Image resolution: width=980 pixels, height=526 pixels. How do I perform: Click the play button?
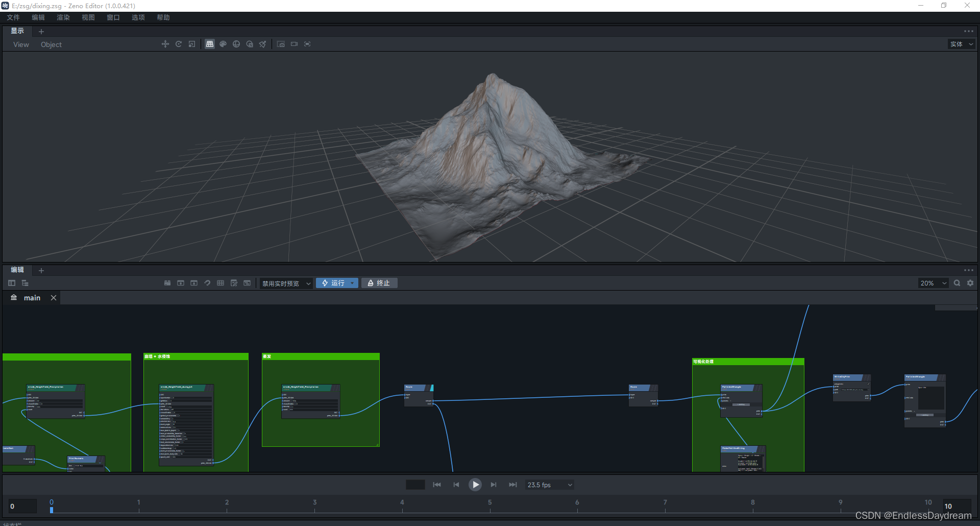475,485
